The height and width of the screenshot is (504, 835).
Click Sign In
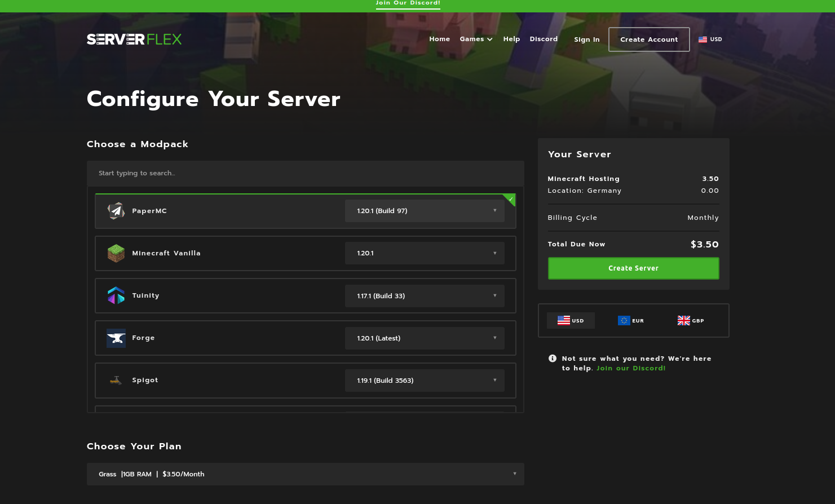(587, 39)
